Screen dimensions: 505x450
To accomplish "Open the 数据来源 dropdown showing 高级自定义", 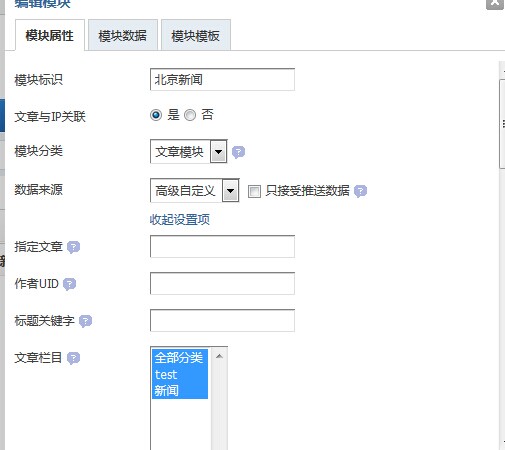I will (195, 191).
